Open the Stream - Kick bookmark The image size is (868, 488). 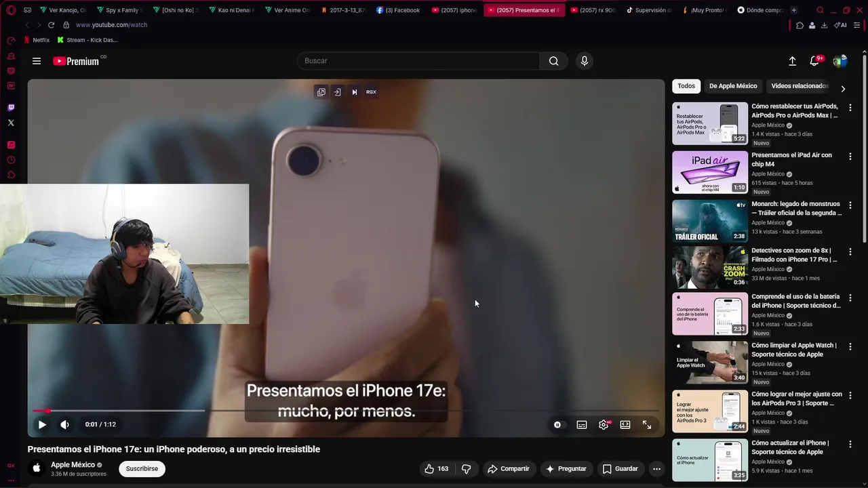point(87,40)
